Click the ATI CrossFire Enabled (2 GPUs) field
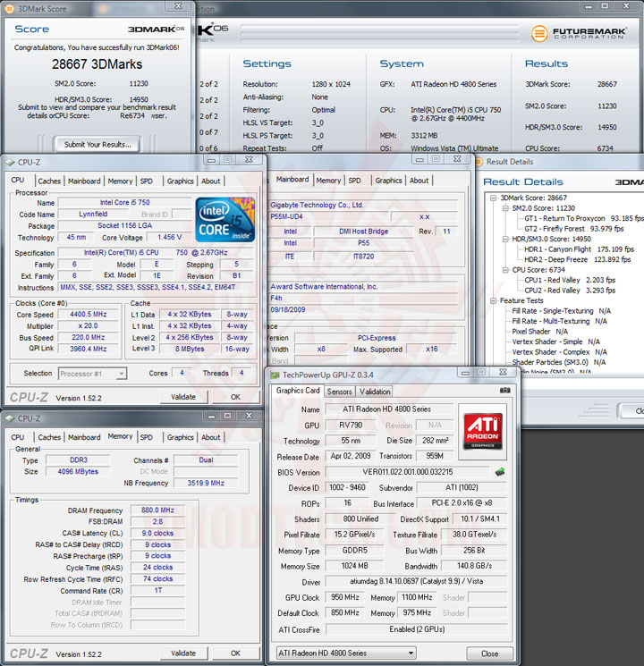 pyautogui.click(x=417, y=629)
